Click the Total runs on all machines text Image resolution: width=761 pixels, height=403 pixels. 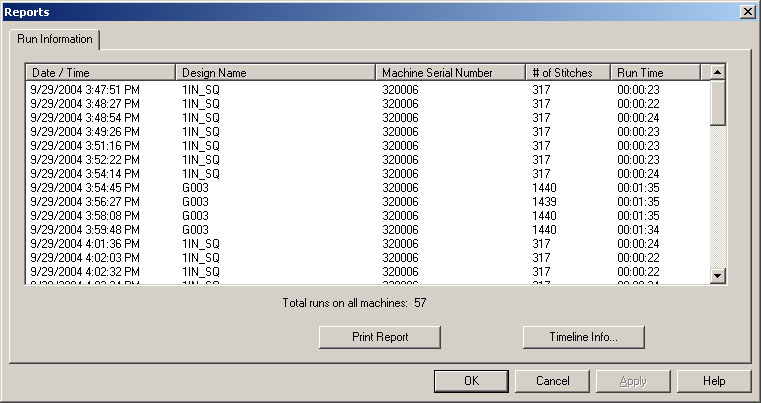[354, 303]
